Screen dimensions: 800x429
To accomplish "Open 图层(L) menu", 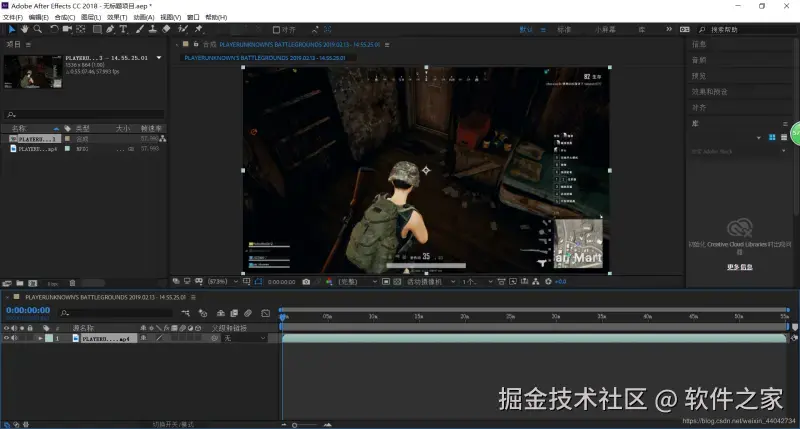I will 91,17.
